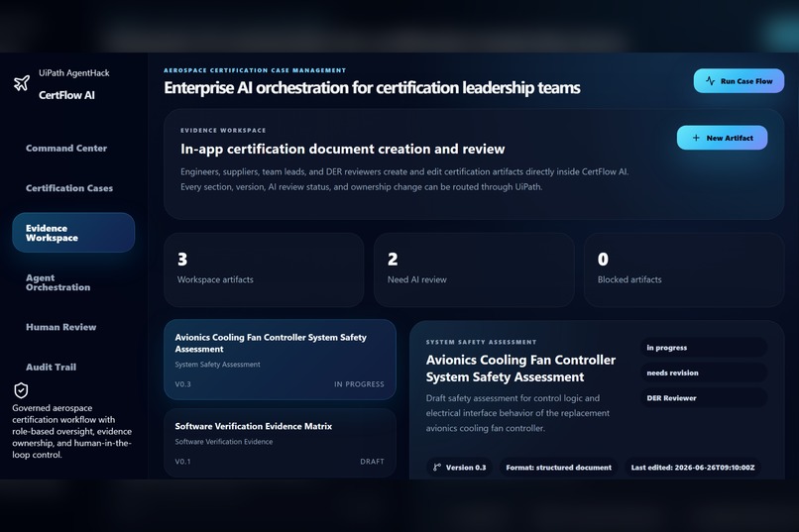Viewport: 799px width, 532px height.
Task: Click the Workspace artifacts stat card
Action: pos(264,269)
